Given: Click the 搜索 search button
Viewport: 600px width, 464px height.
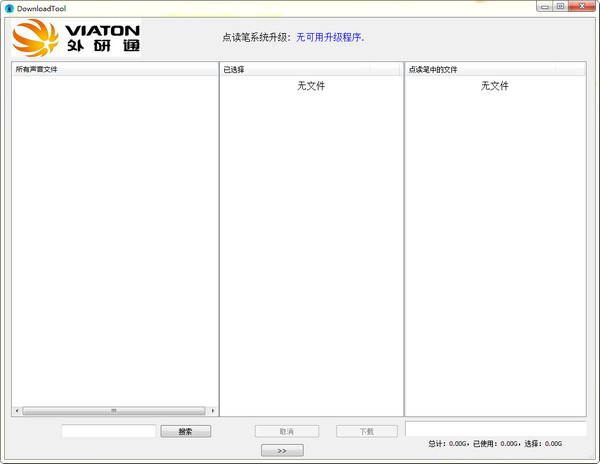Looking at the screenshot, I should coord(186,431).
